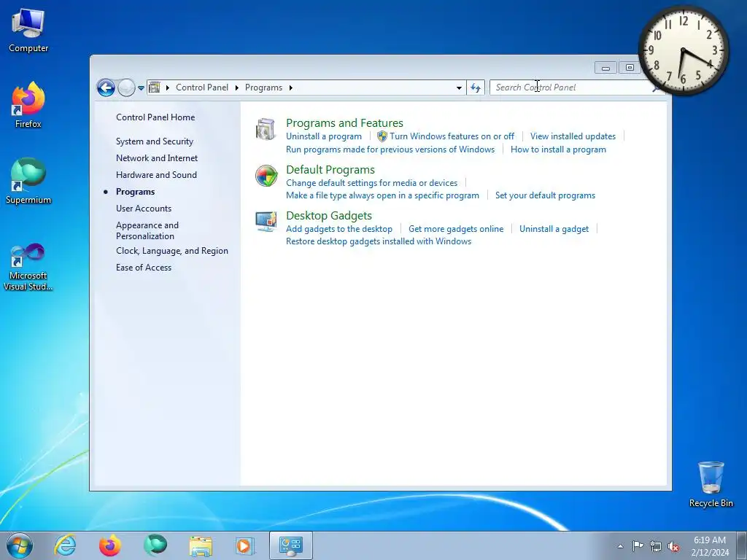
Task: Open User Accounts category
Action: (144, 208)
